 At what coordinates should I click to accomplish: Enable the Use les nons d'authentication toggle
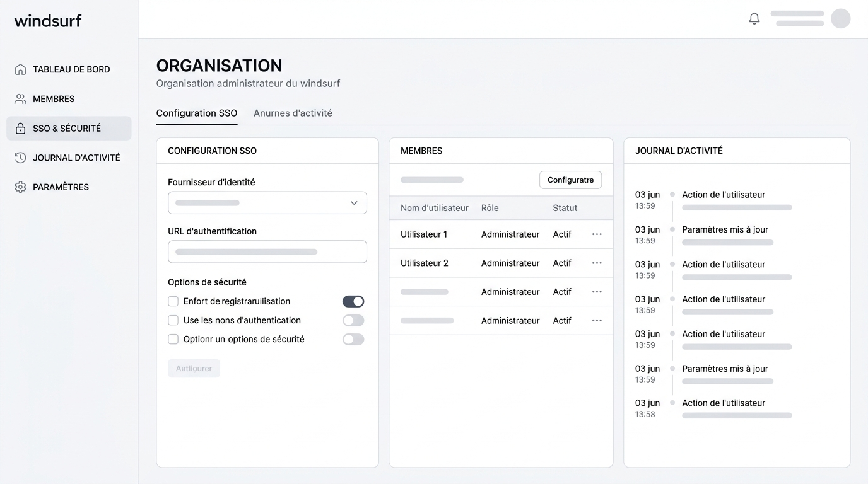click(353, 320)
